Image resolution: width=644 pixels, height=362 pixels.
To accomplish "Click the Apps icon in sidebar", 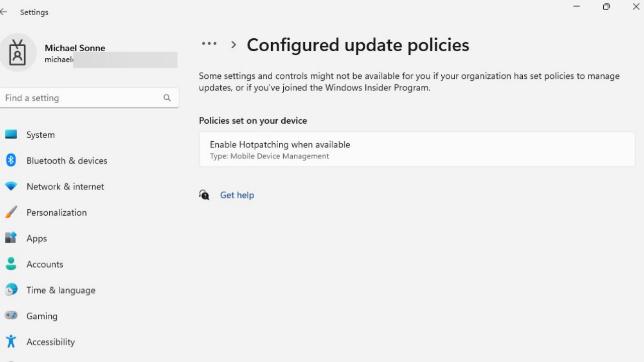I will 11,238.
